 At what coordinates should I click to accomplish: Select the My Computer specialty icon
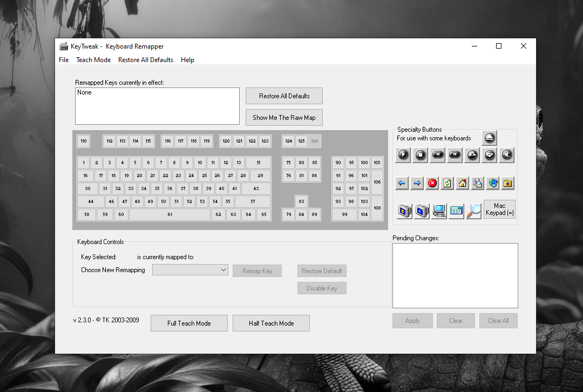click(x=439, y=211)
